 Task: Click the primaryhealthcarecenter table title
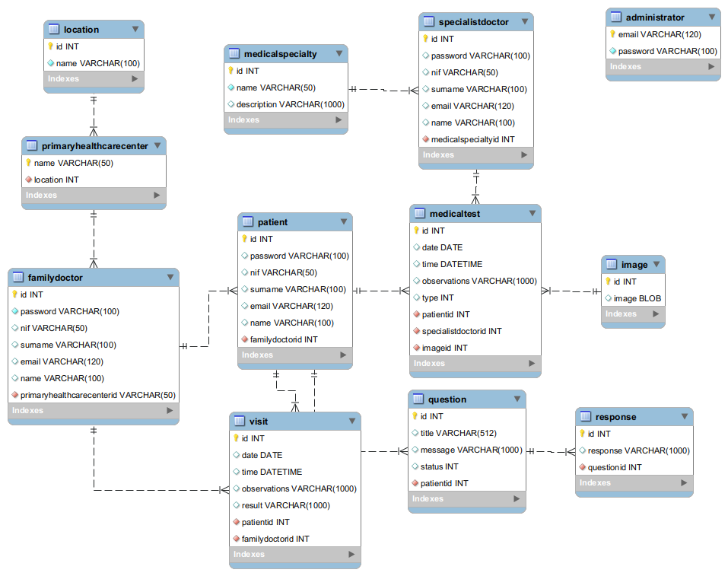[x=94, y=146]
